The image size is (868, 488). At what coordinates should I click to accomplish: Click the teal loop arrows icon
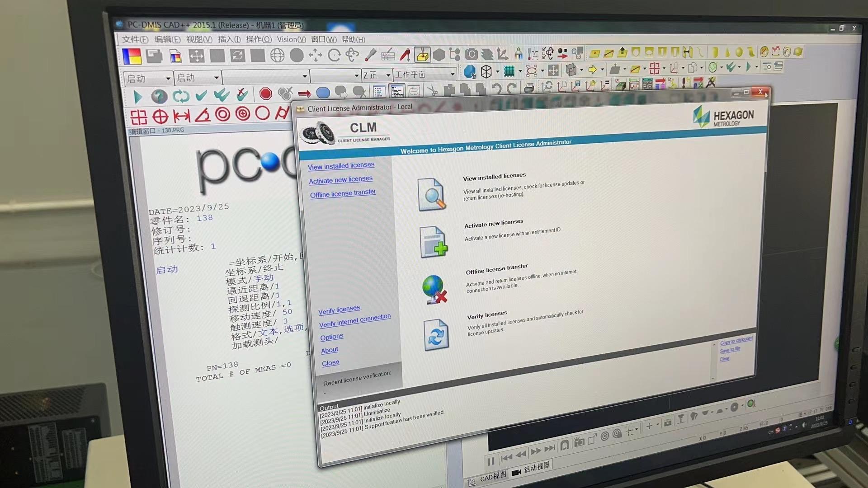tap(181, 96)
